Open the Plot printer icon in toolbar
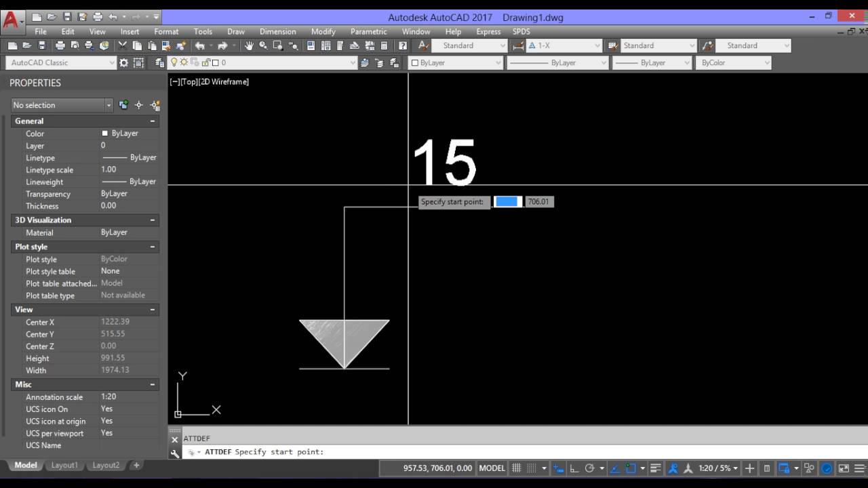Screen dimensions: 868x488 click(x=60, y=45)
